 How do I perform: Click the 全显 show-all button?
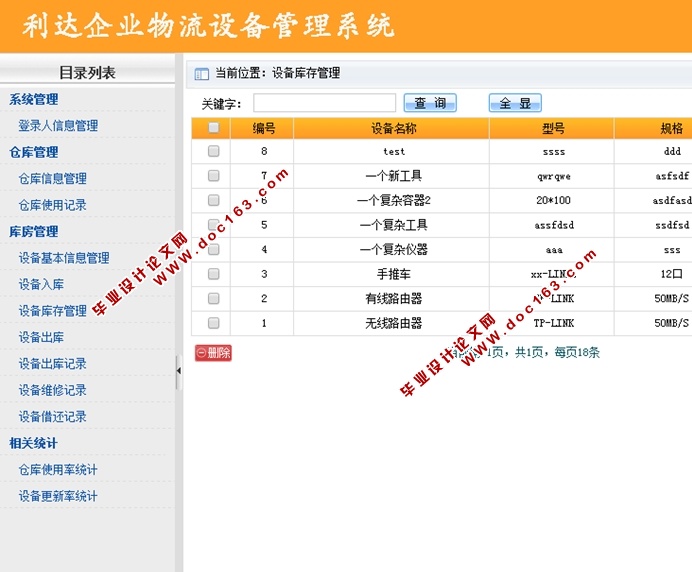(515, 103)
